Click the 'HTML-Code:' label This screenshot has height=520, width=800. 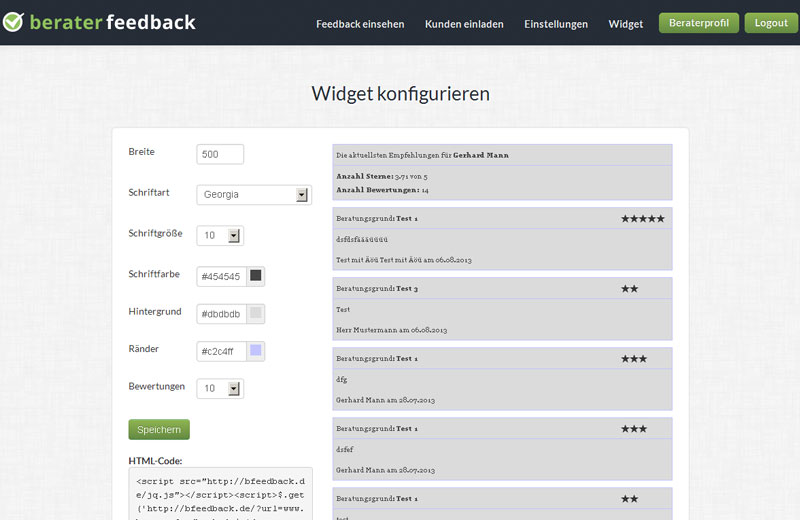tap(155, 461)
